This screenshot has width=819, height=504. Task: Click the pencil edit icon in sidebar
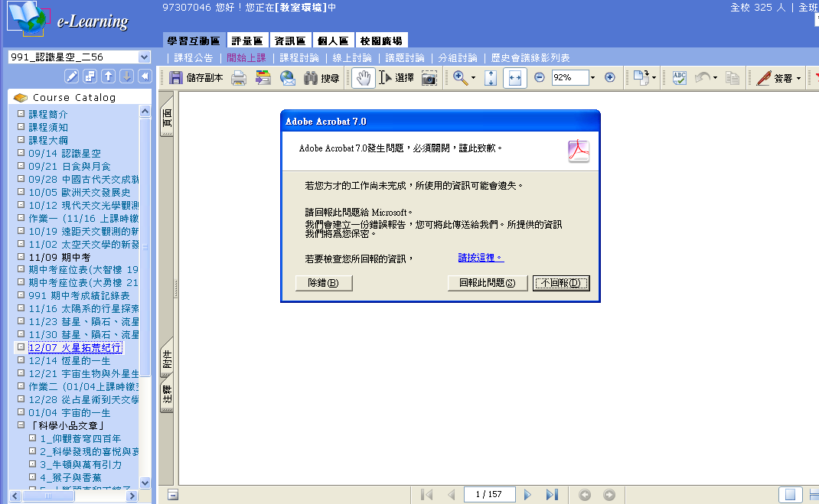[71, 76]
